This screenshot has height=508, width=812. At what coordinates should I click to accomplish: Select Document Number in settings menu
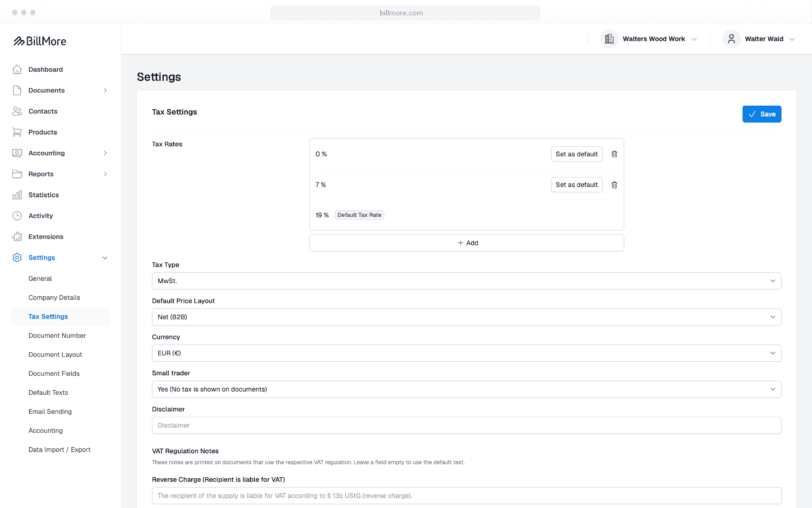coord(57,336)
